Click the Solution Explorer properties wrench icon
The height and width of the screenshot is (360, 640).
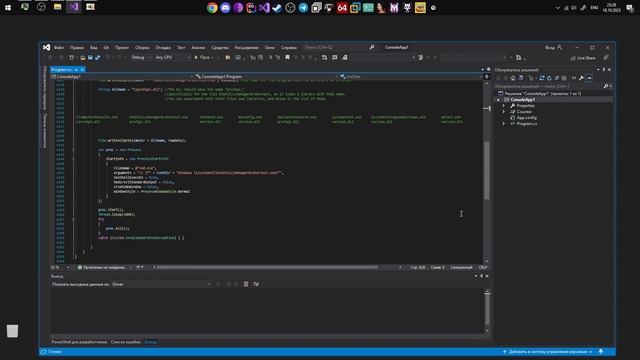(581, 78)
